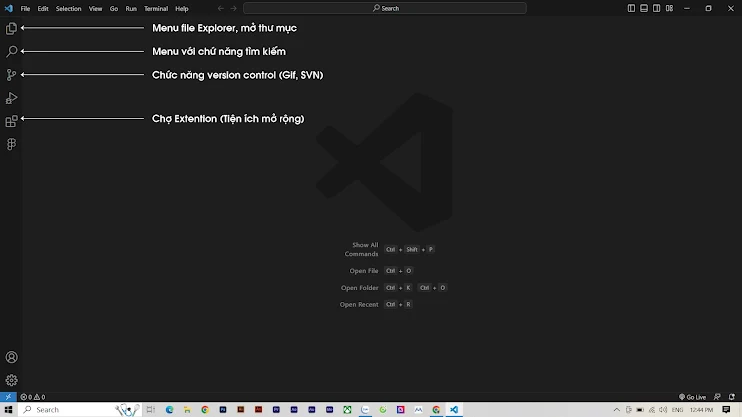Open Microsoft Edge from the taskbar
This screenshot has width=742, height=417.
(169, 409)
